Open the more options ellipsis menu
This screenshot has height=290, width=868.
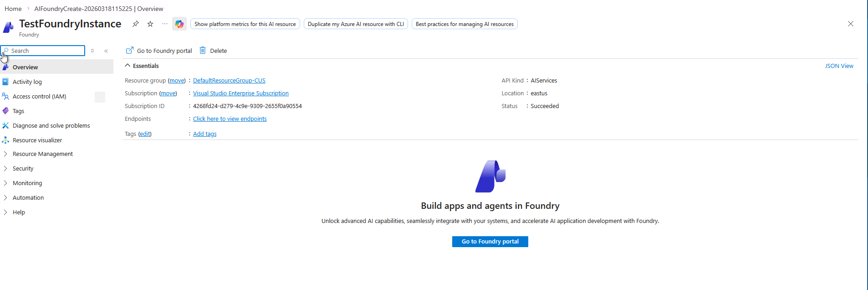(165, 24)
